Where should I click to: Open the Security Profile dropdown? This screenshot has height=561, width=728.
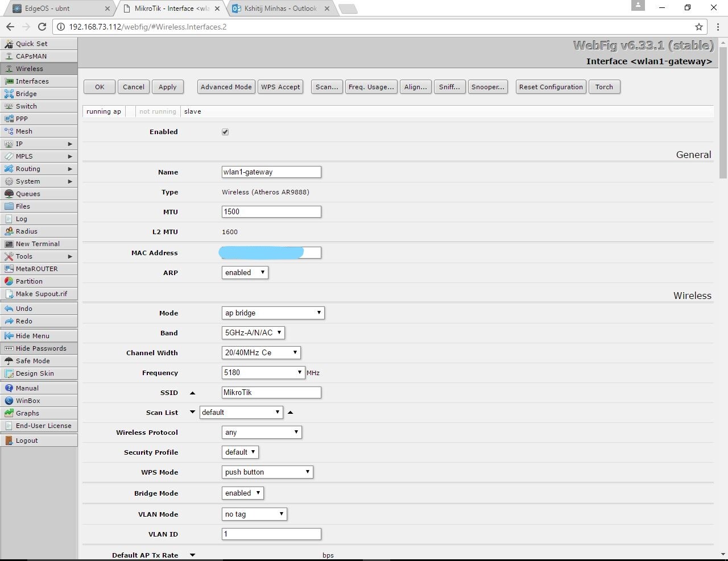[x=240, y=452]
